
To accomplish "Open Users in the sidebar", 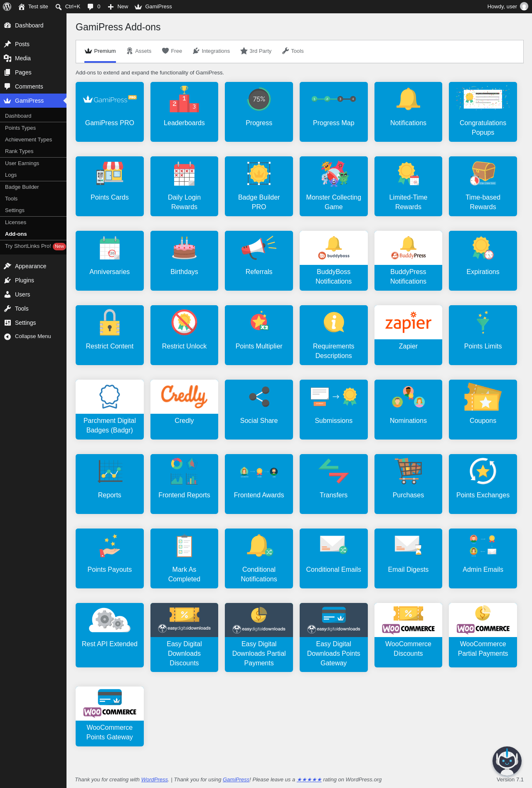I will pyautogui.click(x=33, y=294).
